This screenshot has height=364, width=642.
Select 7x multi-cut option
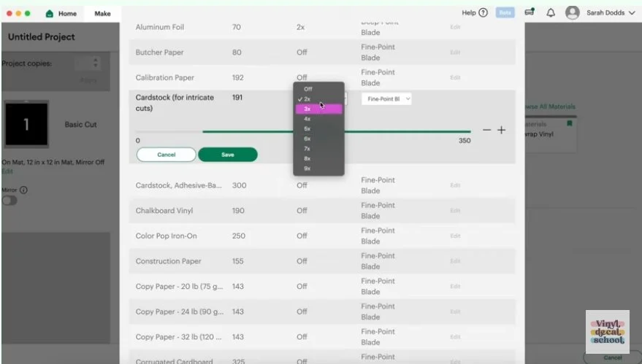pos(318,149)
